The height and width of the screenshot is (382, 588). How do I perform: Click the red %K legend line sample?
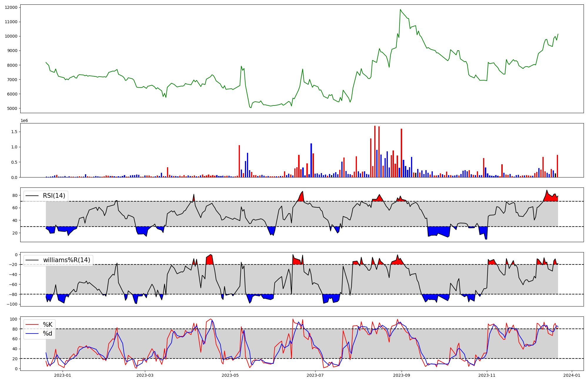(33, 325)
